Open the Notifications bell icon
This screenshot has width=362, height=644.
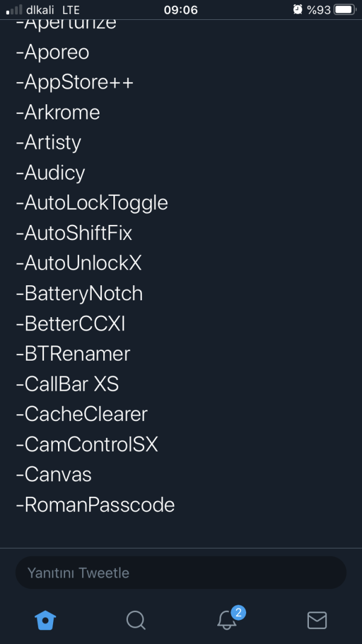[227, 620]
